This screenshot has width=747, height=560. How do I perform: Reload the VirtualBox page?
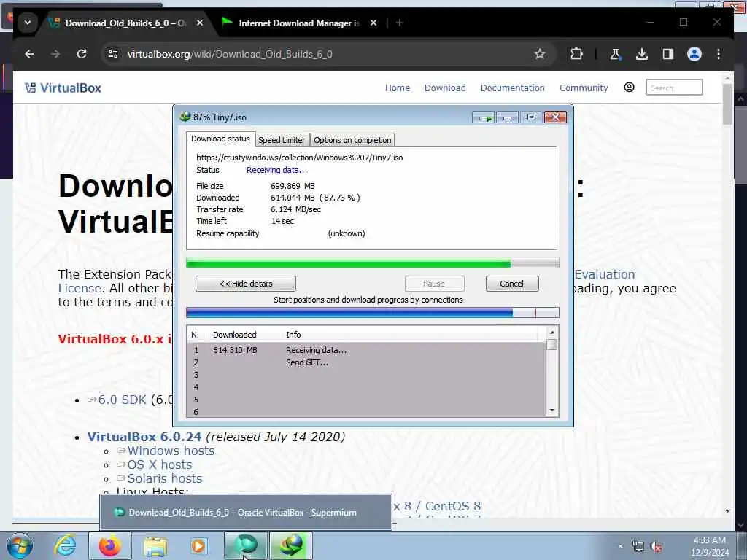(82, 54)
